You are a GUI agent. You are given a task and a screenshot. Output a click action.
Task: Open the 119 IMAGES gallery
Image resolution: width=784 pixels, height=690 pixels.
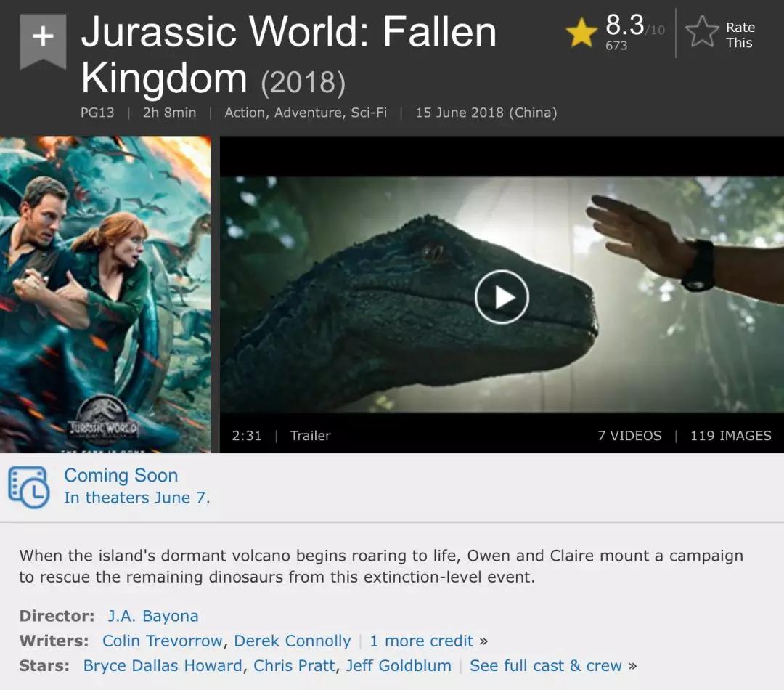(730, 436)
